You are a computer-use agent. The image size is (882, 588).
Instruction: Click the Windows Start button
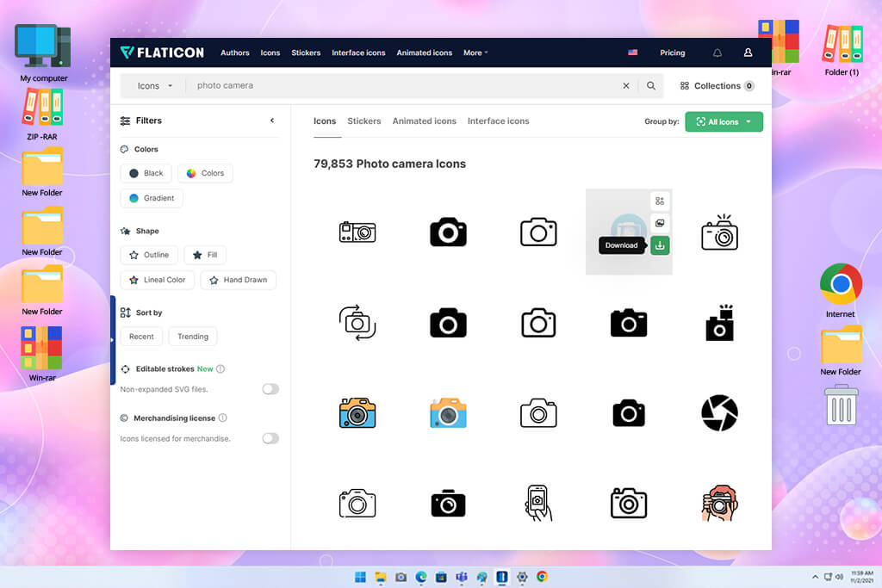360,577
